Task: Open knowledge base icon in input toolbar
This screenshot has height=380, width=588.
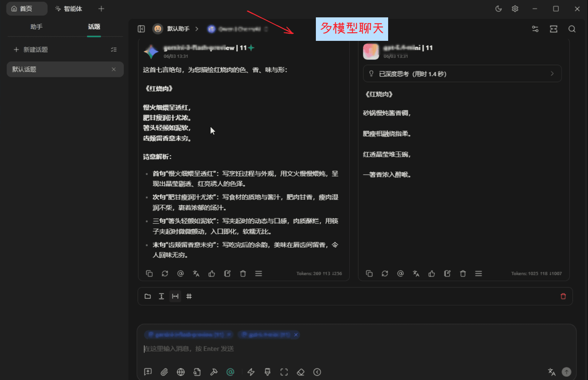Action: click(197, 372)
